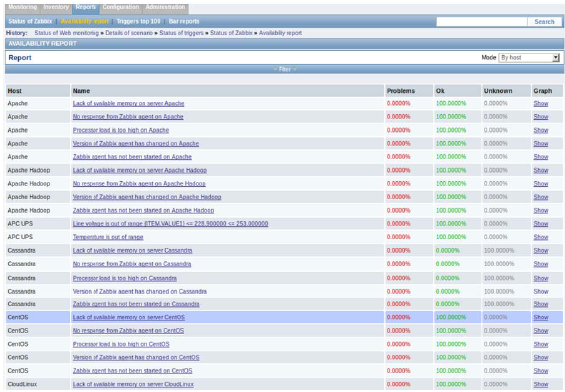Open Status of triggers history link

181,33
